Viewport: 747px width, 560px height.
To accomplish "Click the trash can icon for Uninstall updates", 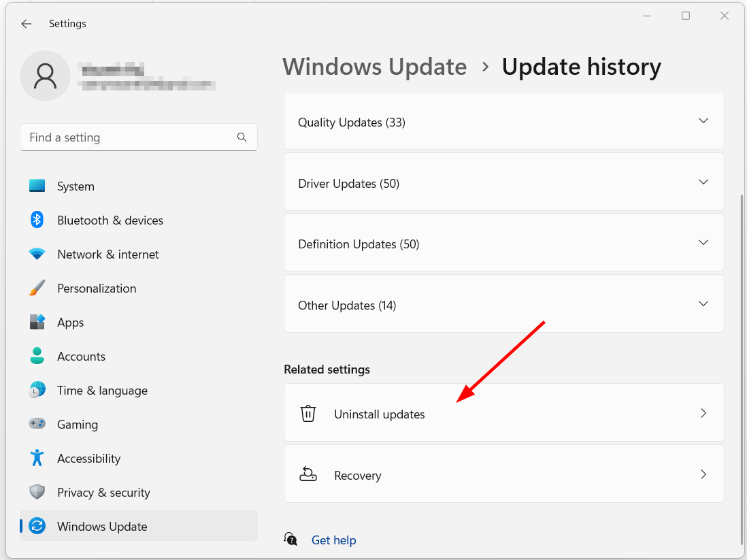I will point(308,413).
